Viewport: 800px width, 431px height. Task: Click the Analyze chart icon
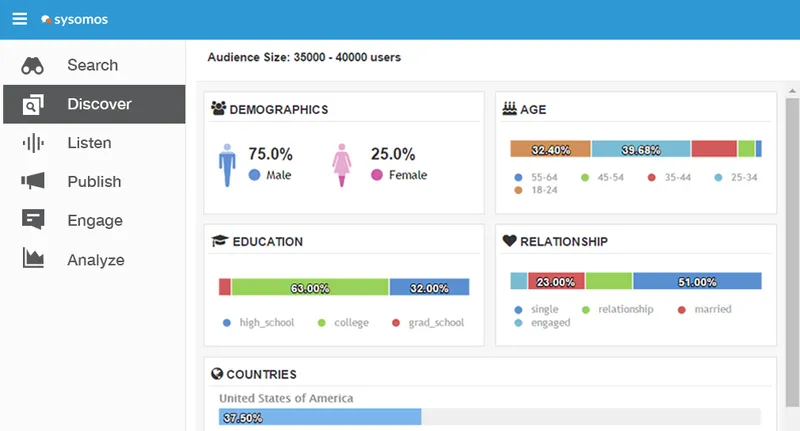pyautogui.click(x=33, y=258)
